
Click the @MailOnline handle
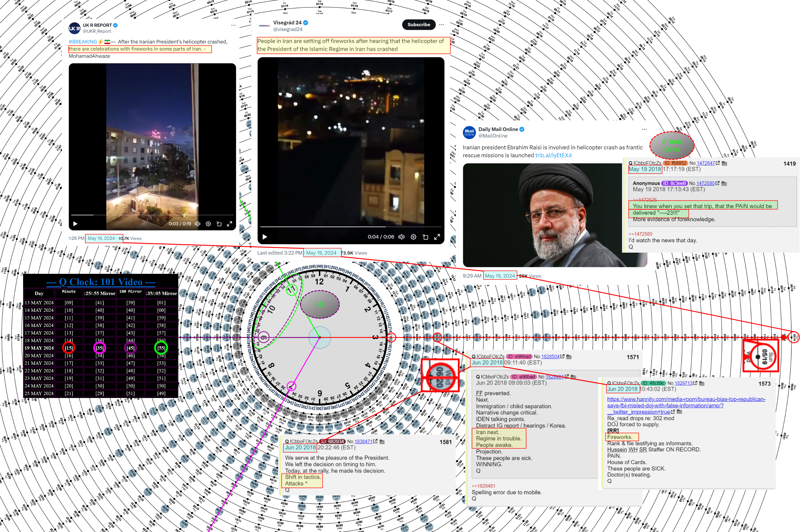point(493,136)
